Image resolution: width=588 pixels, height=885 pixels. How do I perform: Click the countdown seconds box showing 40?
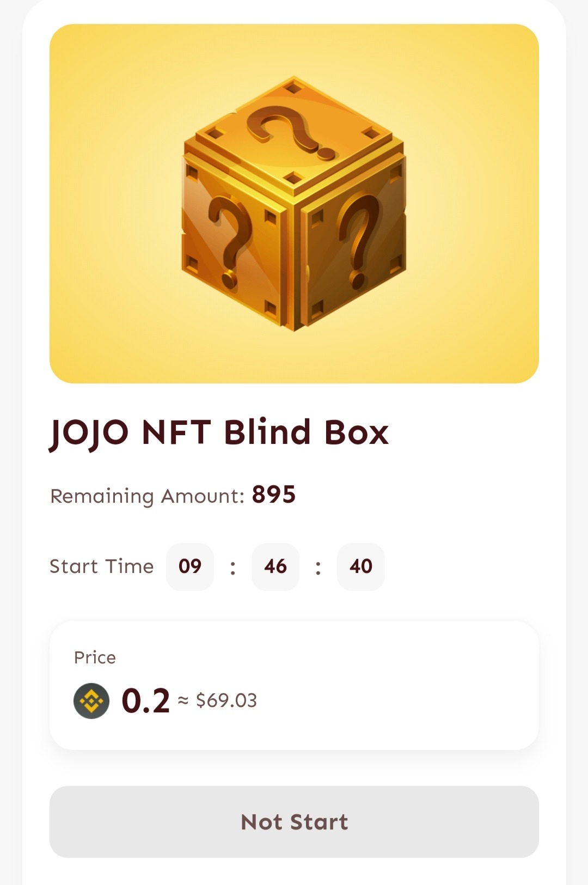pos(361,566)
